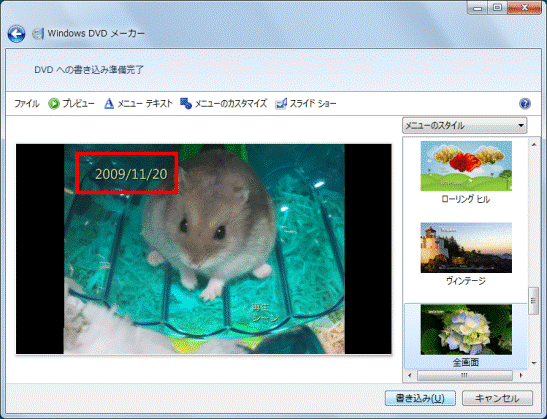Click the Windows DVD Maker title icon
Image resolution: width=547 pixels, height=419 pixels.
tap(38, 34)
